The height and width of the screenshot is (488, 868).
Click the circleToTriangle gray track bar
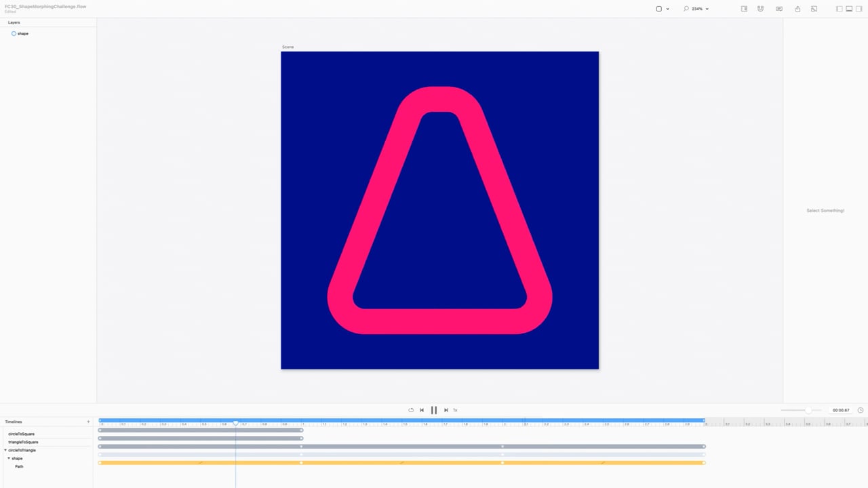(x=402, y=446)
